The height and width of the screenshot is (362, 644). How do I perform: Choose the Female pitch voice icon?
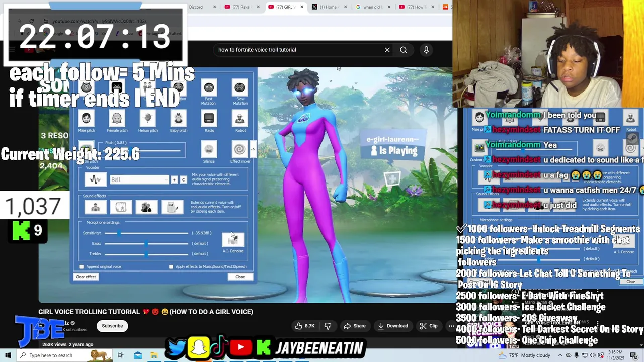(x=117, y=119)
